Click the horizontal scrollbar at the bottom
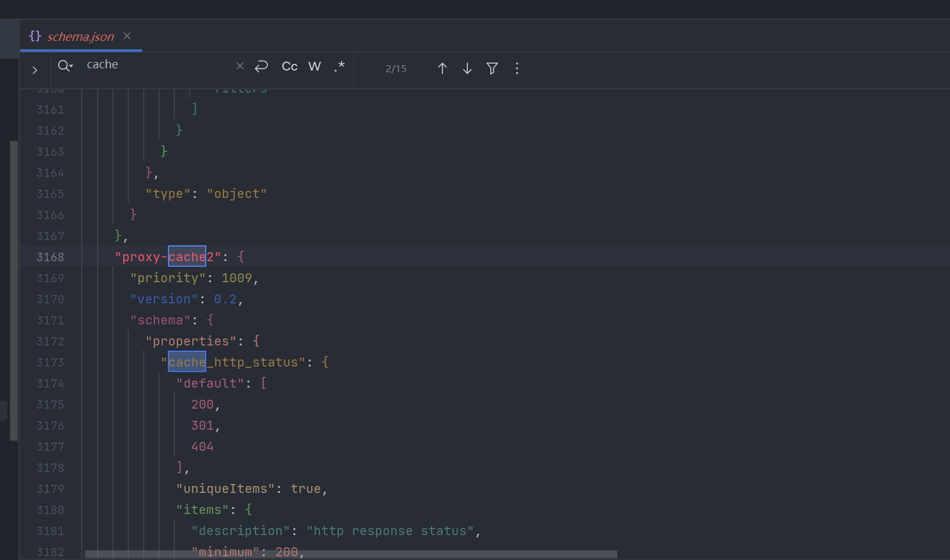Screen dimensions: 950x560 pyautogui.click(x=351, y=554)
